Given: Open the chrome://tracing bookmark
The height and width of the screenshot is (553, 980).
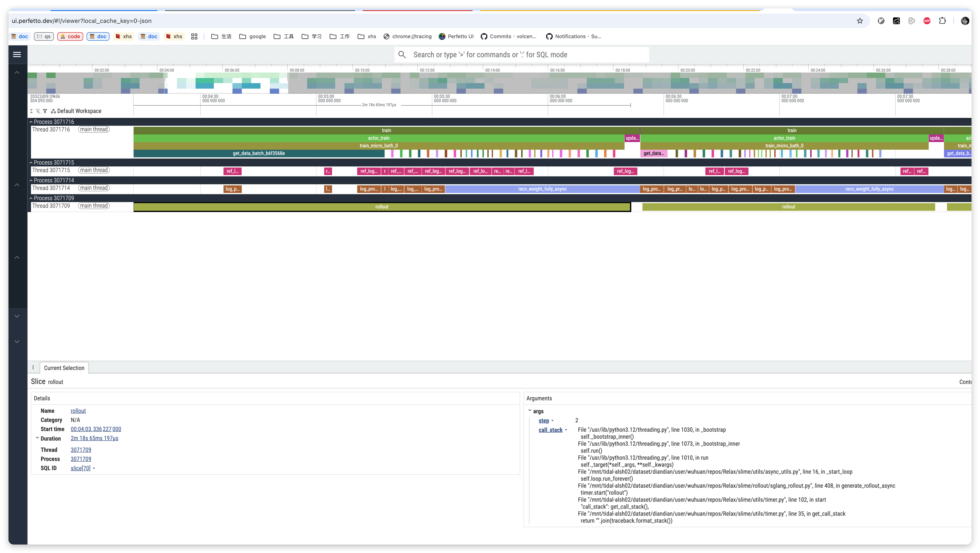Looking at the screenshot, I should (407, 36).
